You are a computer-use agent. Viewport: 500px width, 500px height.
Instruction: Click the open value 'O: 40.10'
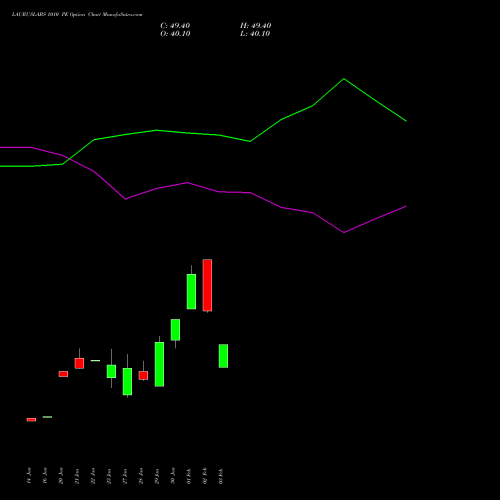(175, 34)
